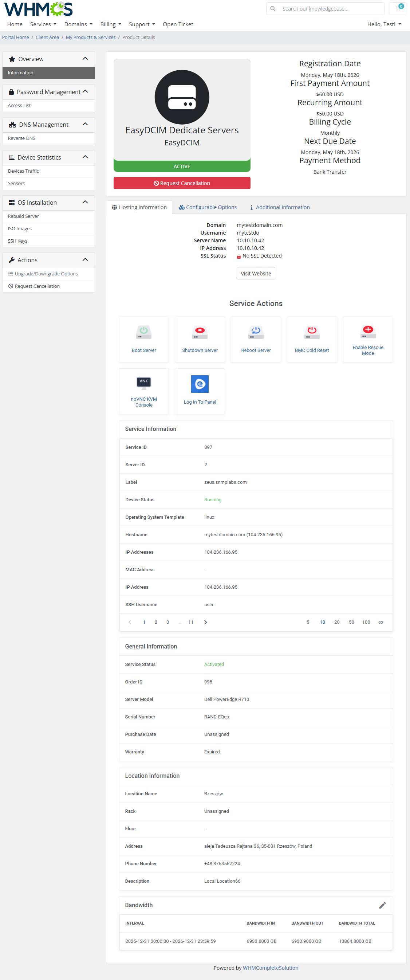Click Portal Home breadcrumb link

point(16,37)
